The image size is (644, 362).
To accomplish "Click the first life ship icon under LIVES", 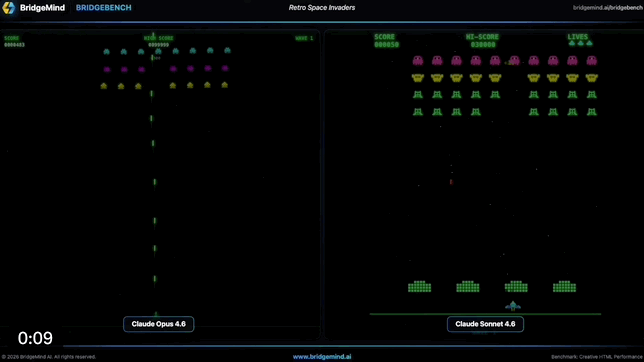I will (572, 43).
